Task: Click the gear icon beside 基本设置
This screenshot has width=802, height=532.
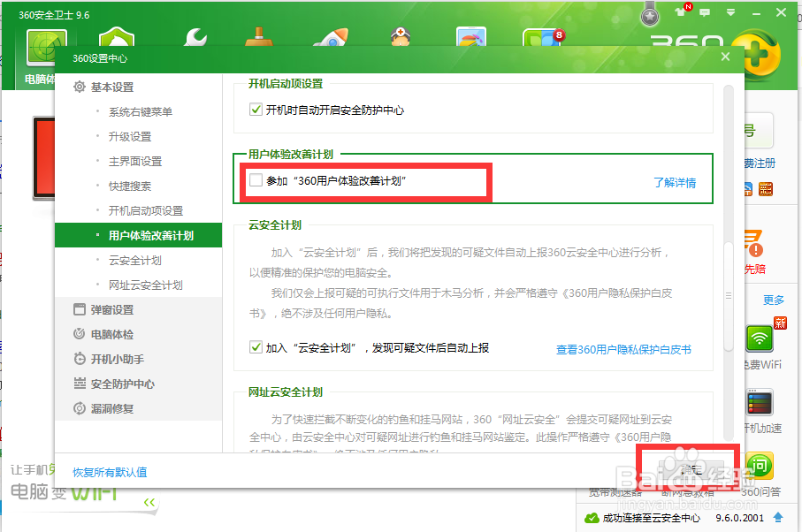Action: coord(80,87)
